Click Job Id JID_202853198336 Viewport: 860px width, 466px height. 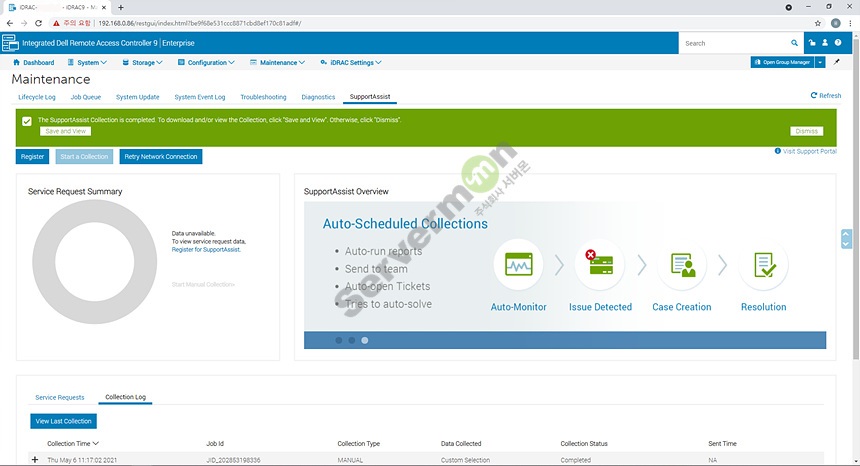[233, 460]
